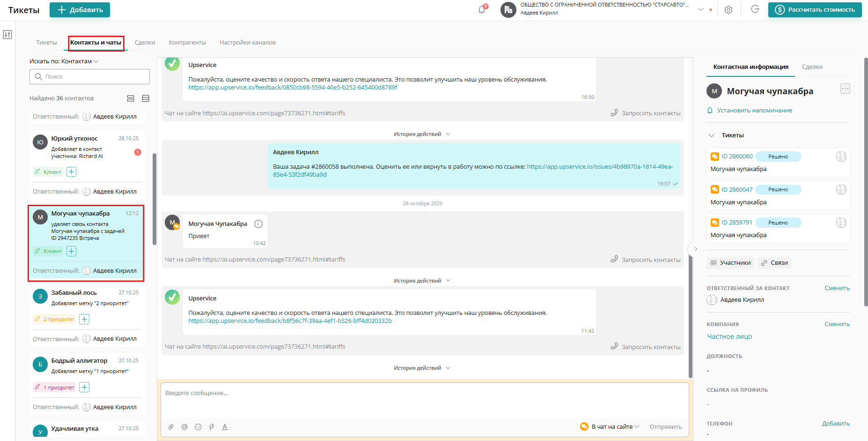
Task: Open notifications via the bell with 7 badge
Action: [x=481, y=9]
